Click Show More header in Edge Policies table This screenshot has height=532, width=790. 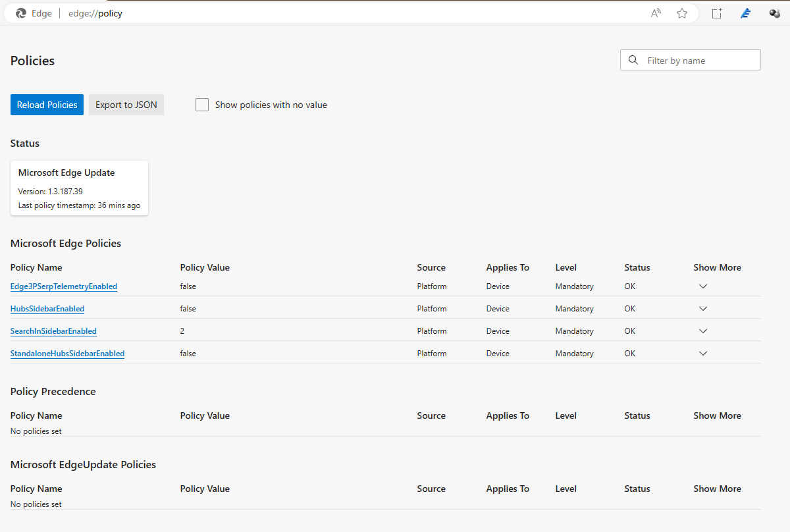pyautogui.click(x=717, y=267)
